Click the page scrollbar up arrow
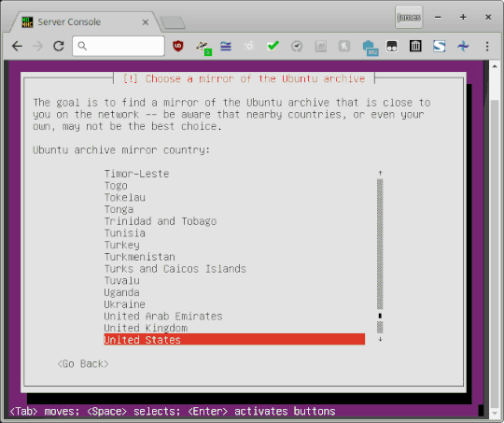 pyautogui.click(x=495, y=66)
